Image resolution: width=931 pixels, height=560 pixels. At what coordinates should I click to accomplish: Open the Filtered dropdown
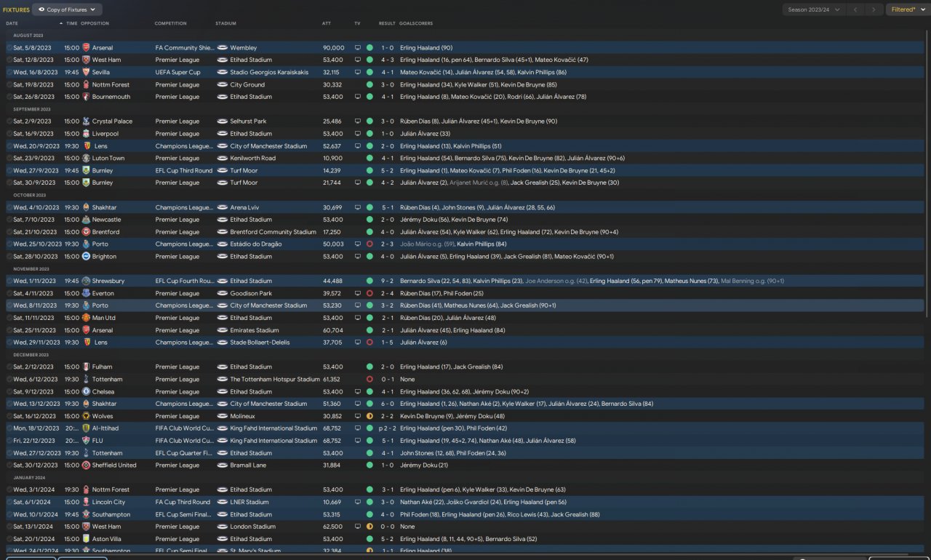point(908,9)
